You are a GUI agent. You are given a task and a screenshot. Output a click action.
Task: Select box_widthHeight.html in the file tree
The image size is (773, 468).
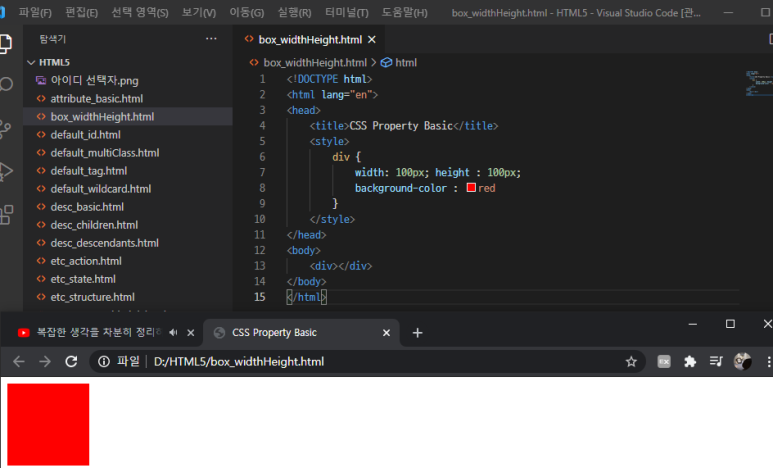(128, 116)
